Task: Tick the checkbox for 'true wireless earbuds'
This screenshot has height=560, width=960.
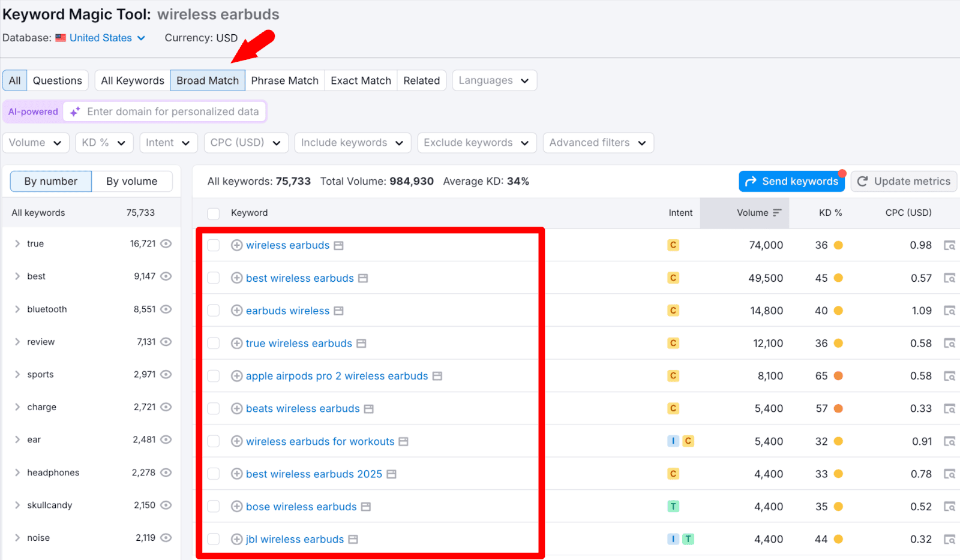Action: pyautogui.click(x=213, y=344)
